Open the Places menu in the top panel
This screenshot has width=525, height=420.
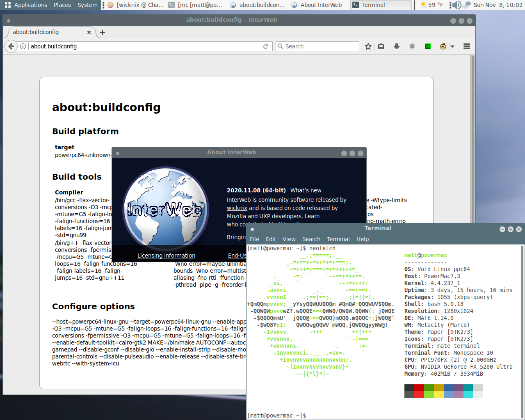62,5
